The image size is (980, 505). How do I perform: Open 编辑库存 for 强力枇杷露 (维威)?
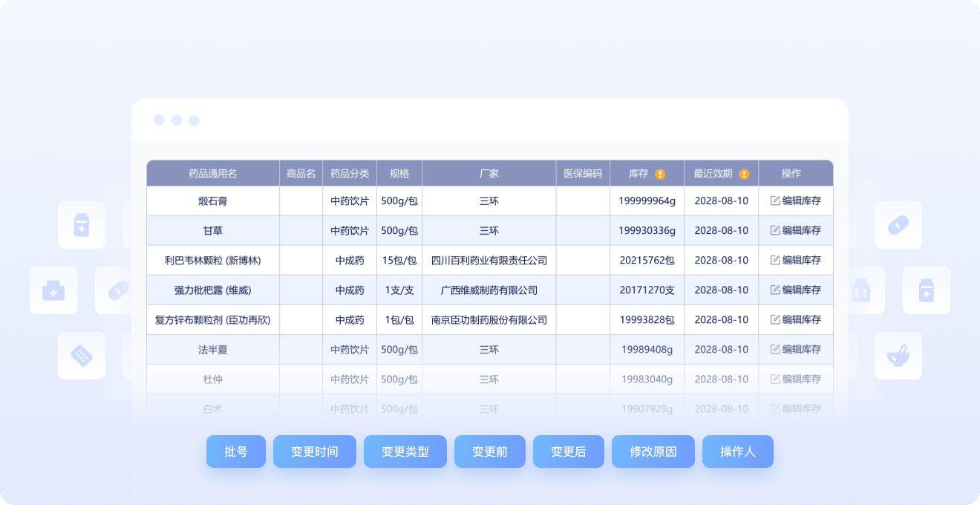796,290
